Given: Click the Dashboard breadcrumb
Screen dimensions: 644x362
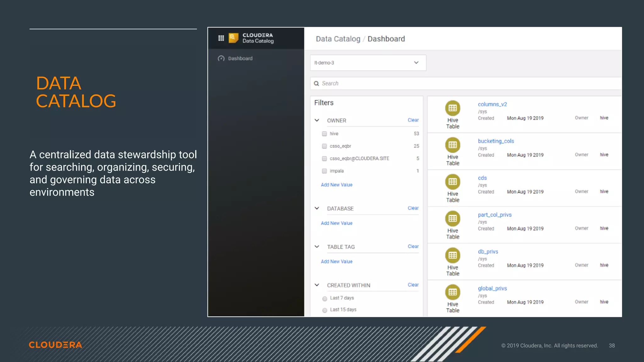Looking at the screenshot, I should click(x=386, y=39).
